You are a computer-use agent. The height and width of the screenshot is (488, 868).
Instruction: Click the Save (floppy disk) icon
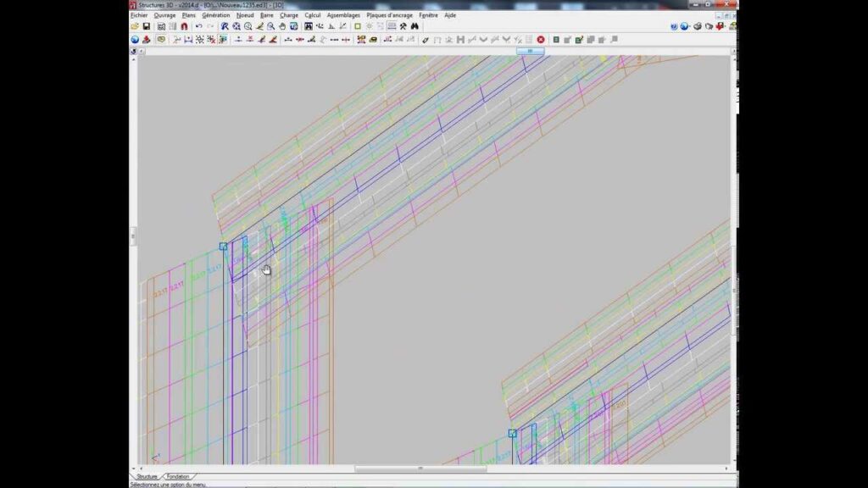point(146,26)
